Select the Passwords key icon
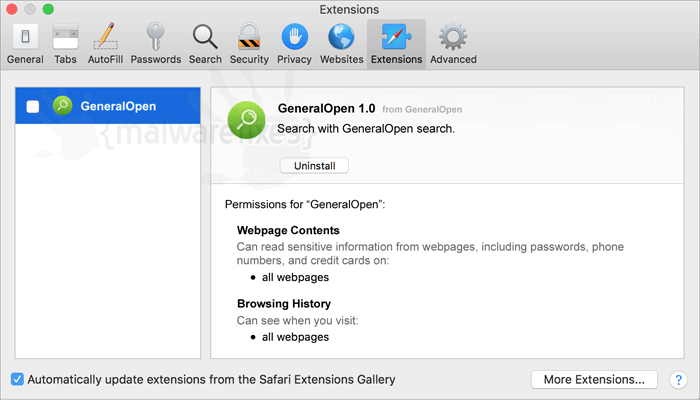This screenshot has height=400, width=700. (x=155, y=44)
